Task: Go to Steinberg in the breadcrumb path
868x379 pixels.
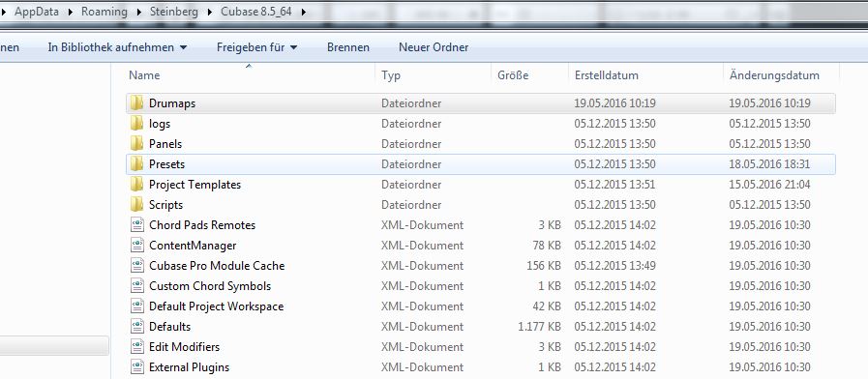Action: pos(174,12)
